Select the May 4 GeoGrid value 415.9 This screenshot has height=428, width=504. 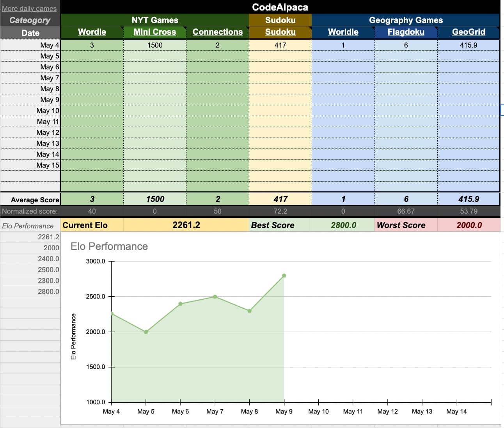coord(469,45)
